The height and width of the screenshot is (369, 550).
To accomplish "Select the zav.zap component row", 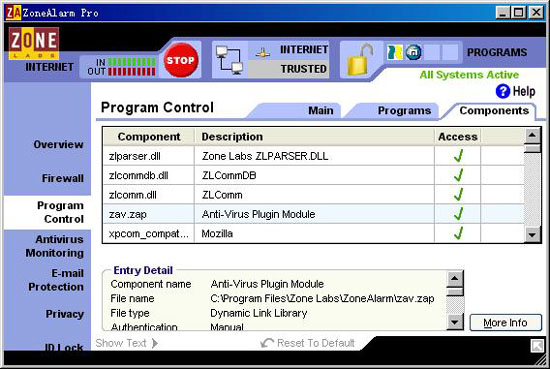I will pos(314,214).
